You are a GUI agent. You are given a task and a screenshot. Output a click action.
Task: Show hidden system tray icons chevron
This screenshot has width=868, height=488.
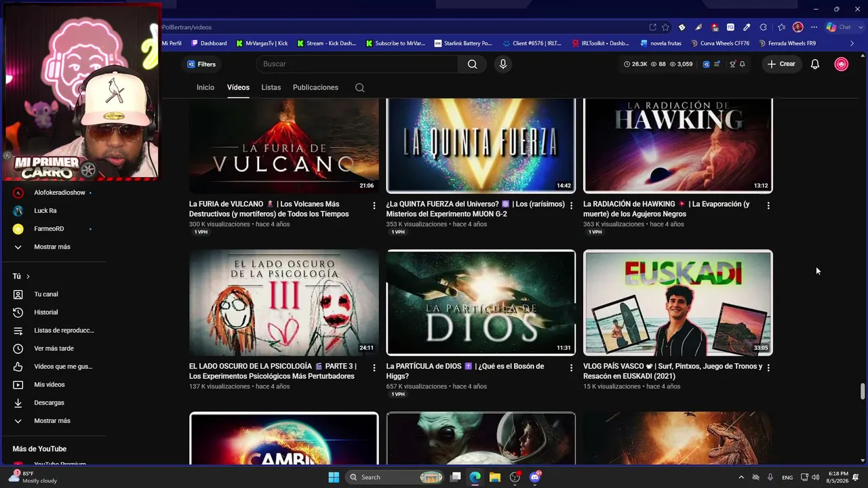[741, 477]
